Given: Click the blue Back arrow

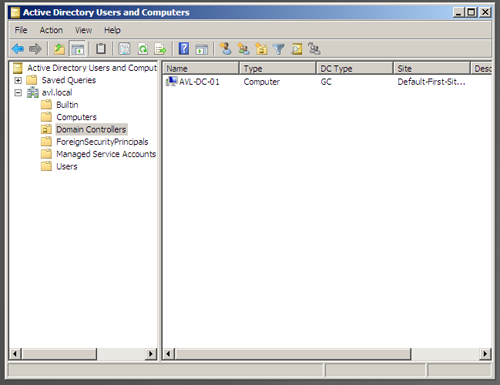Looking at the screenshot, I should (x=18, y=49).
